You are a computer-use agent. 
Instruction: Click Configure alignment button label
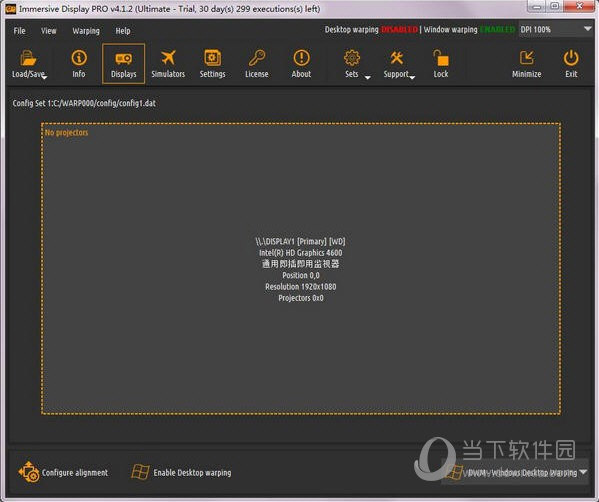pyautogui.click(x=75, y=473)
